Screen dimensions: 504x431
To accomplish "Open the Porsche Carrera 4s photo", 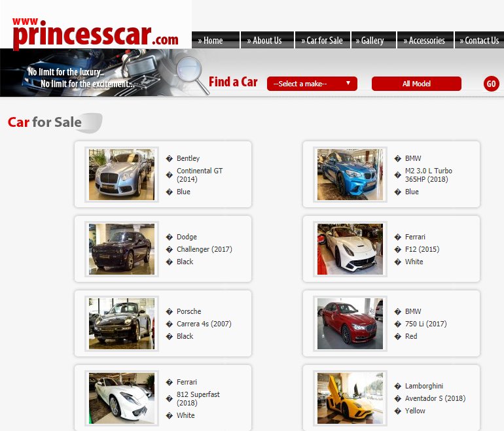I will (x=122, y=324).
